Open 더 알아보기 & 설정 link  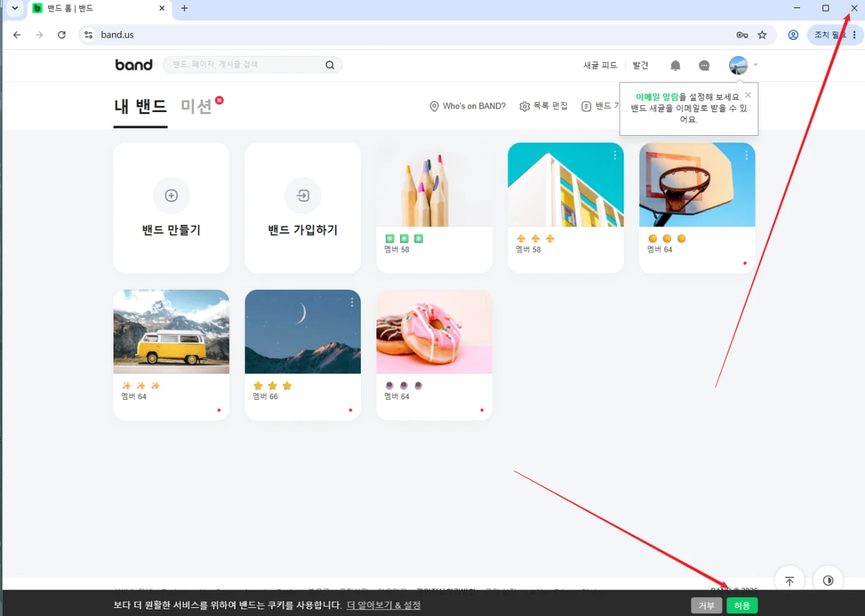tap(384, 605)
